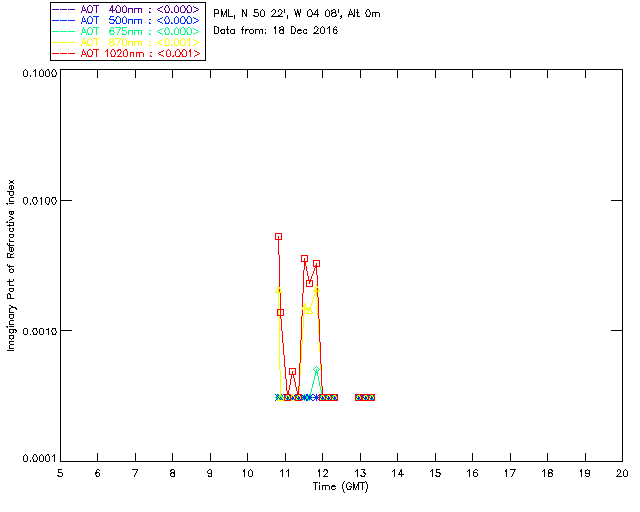The width and height of the screenshot is (640, 512).
Task: Click the AOT 400nm legend entry
Action: [x=126, y=9]
